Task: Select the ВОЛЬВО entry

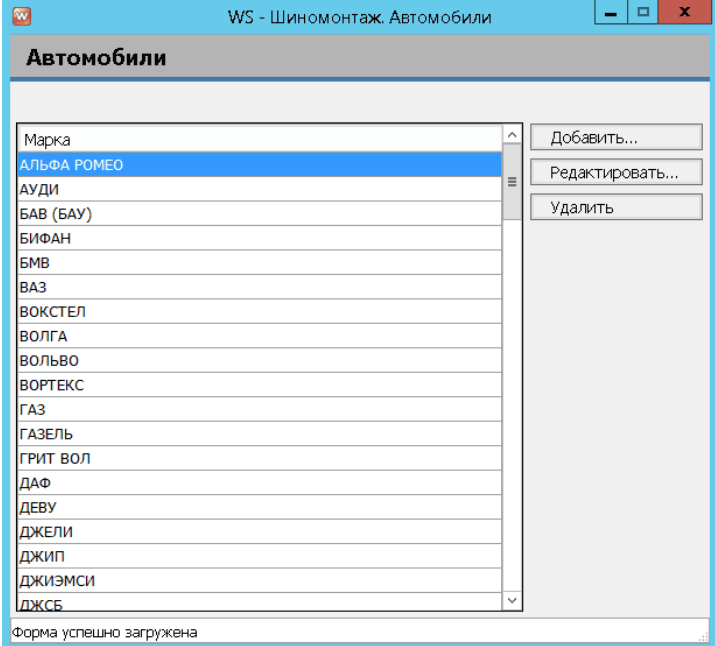Action: pyautogui.click(x=260, y=361)
